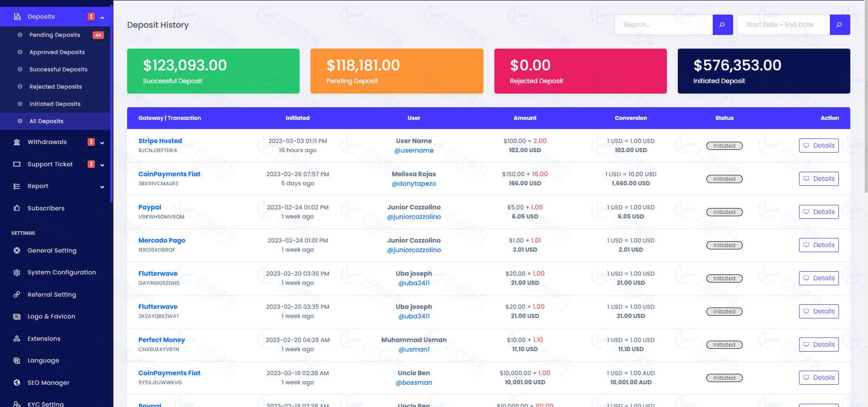Click the page vertical scrollbar
This screenshot has height=407, width=868.
coord(866,96)
